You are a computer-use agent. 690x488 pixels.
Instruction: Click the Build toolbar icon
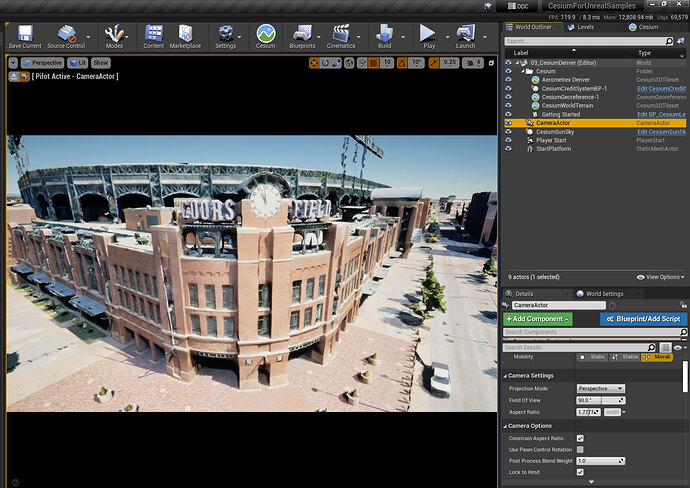[383, 33]
